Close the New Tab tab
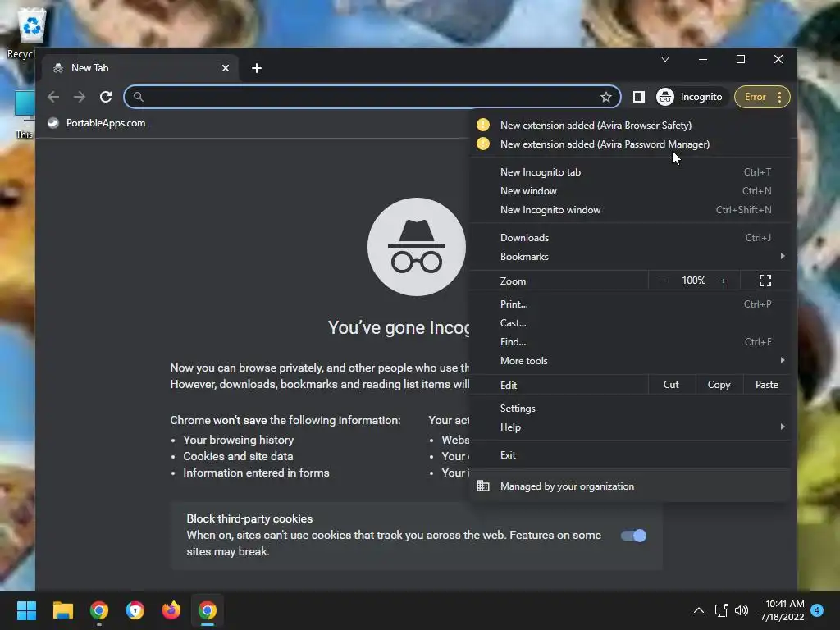The image size is (840, 630). click(226, 68)
